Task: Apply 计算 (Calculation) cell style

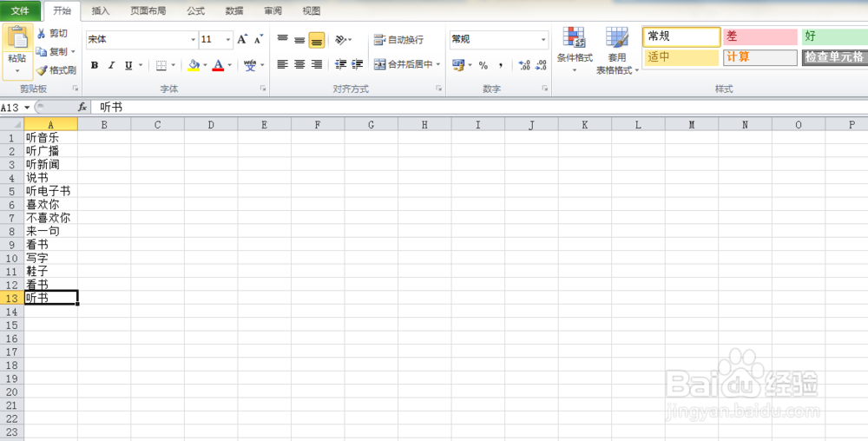Action: (x=759, y=57)
